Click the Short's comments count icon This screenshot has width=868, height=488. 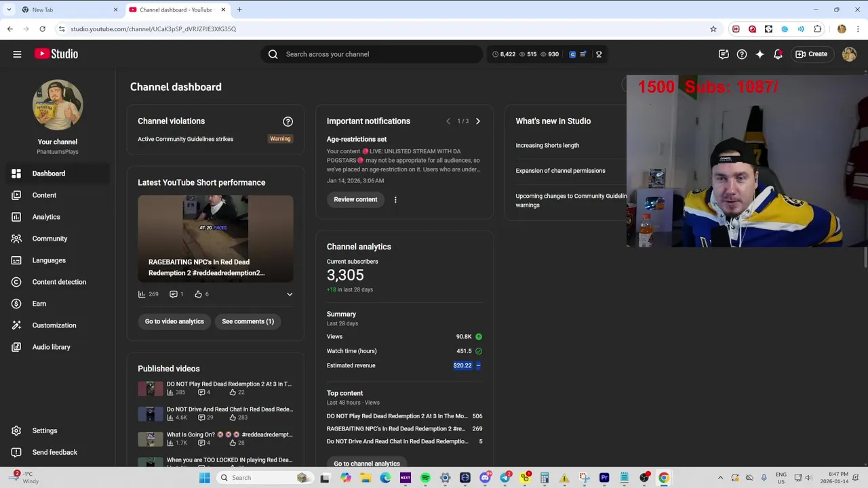(x=173, y=294)
